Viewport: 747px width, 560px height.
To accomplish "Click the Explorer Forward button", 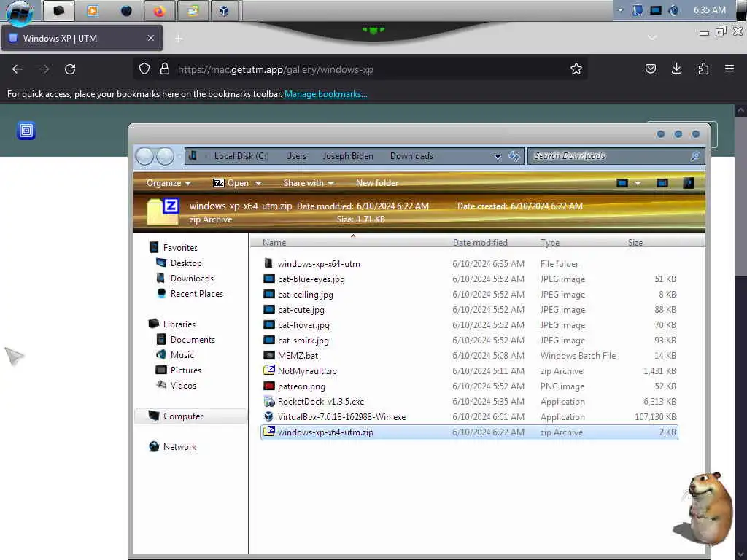I will 166,156.
